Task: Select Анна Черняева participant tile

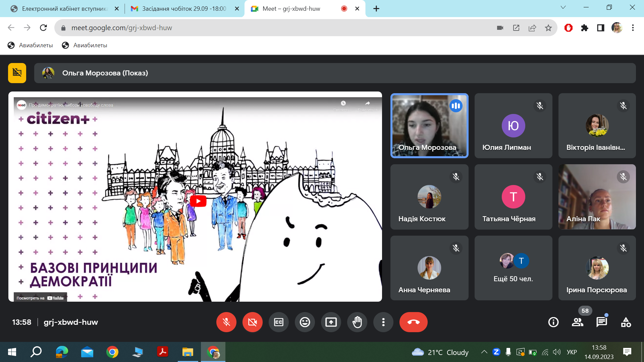Action: pos(429,268)
